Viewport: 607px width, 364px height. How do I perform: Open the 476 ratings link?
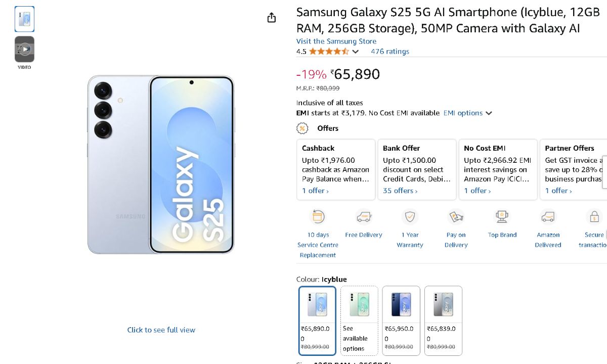click(390, 52)
